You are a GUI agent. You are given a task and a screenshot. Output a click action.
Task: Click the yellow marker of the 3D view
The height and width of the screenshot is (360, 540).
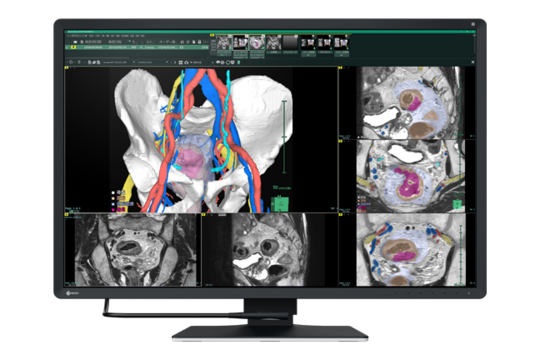(x=66, y=68)
